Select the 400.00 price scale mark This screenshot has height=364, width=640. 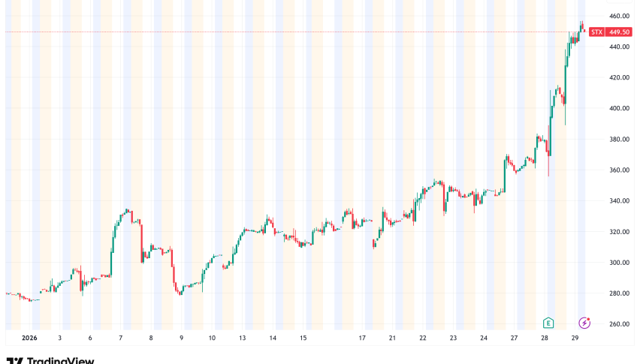click(620, 108)
